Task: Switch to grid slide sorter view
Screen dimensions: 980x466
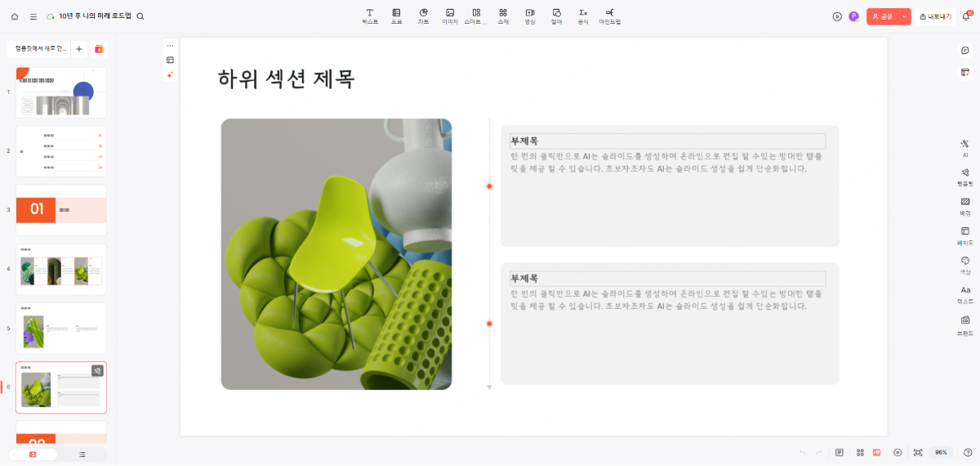Action: (x=860, y=452)
